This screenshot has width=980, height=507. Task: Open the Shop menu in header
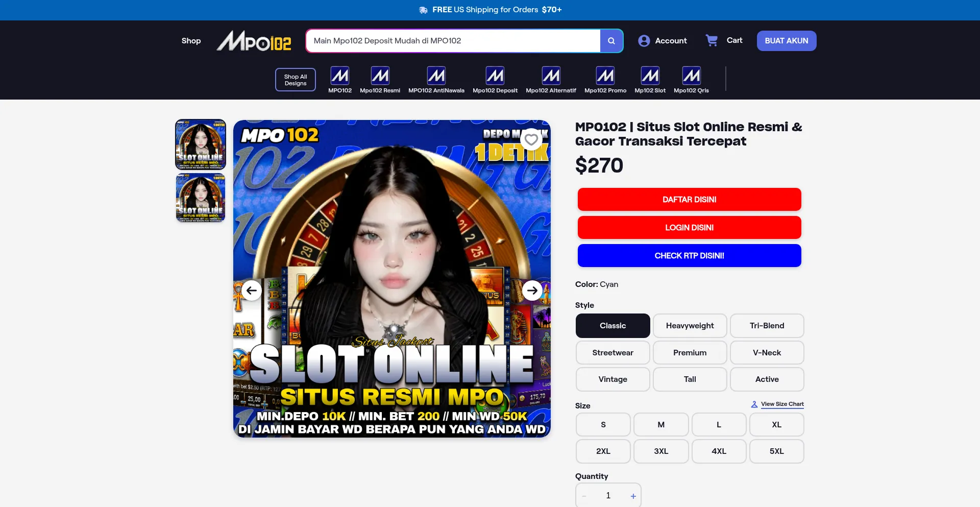(x=191, y=41)
